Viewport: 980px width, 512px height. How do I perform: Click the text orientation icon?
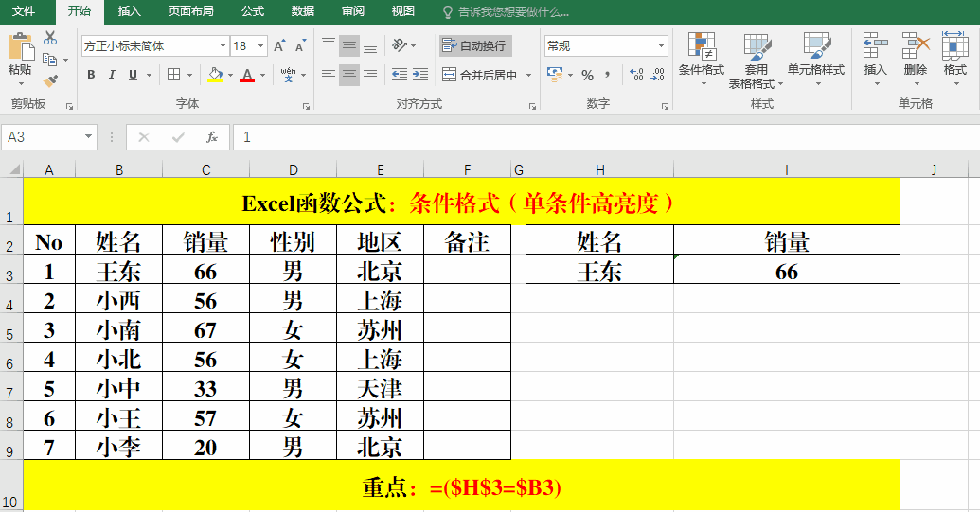[400, 45]
